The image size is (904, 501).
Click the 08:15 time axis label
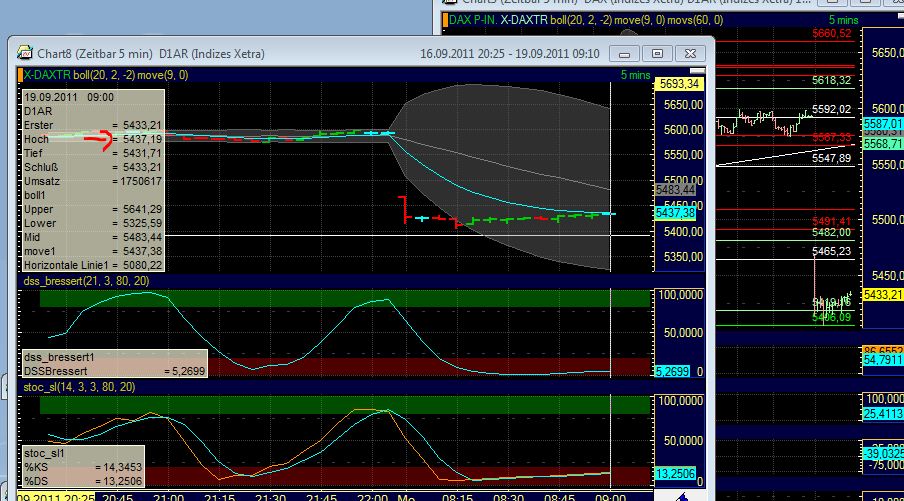[x=457, y=497]
